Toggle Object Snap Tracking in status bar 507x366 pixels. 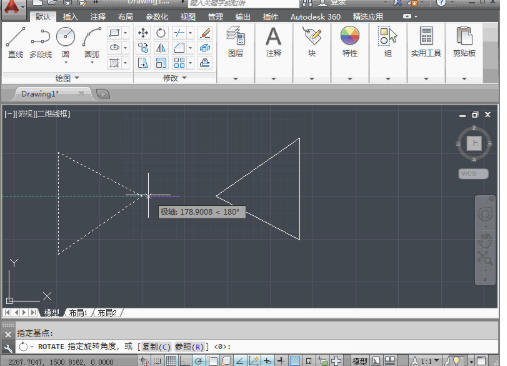(x=239, y=361)
